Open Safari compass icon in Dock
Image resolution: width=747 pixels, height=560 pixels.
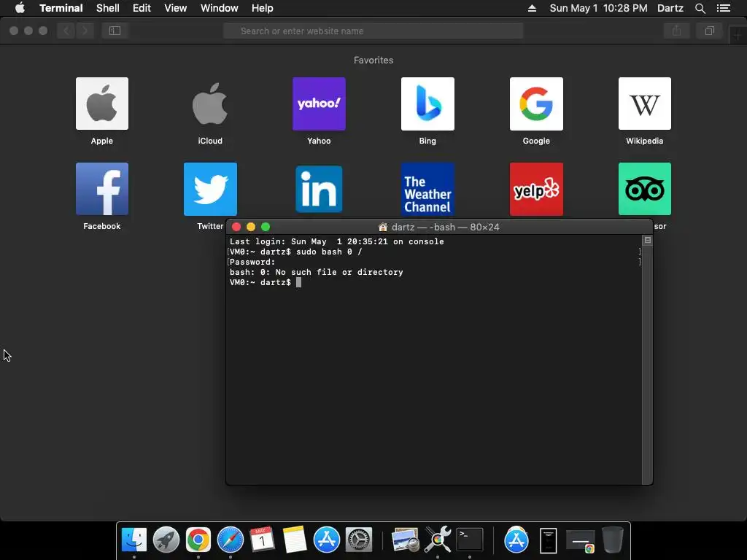coord(230,540)
